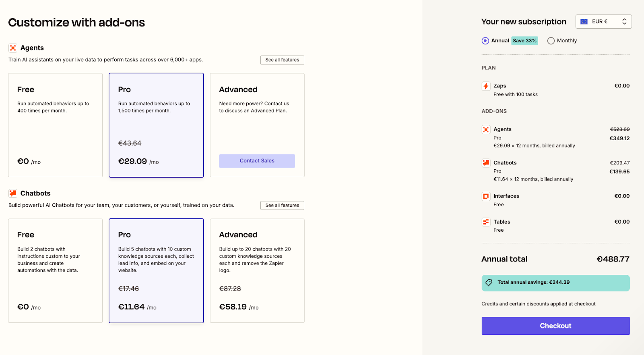This screenshot has width=644, height=355.
Task: Click the Agents icon beside the section heading
Action: click(x=13, y=48)
